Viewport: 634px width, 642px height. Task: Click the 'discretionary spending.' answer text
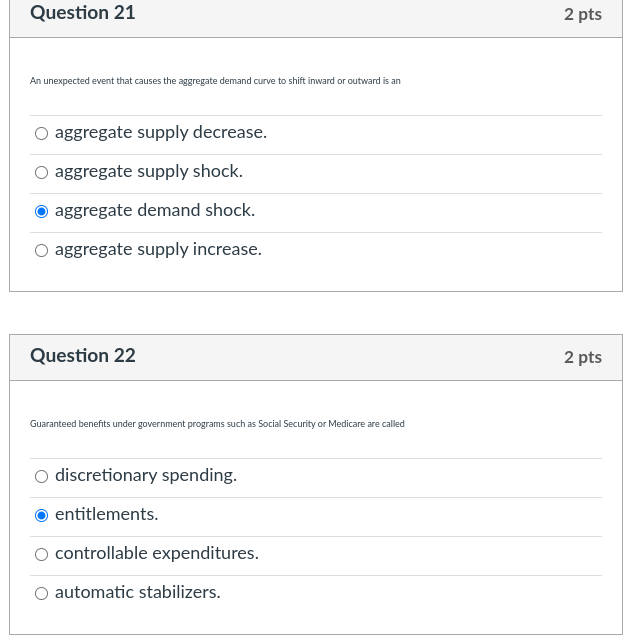[146, 476]
